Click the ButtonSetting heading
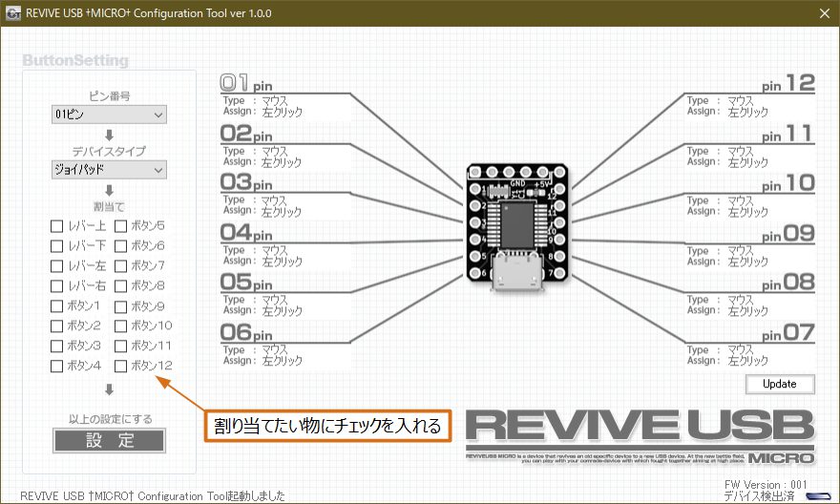This screenshot has height=504, width=840. pyautogui.click(x=75, y=60)
